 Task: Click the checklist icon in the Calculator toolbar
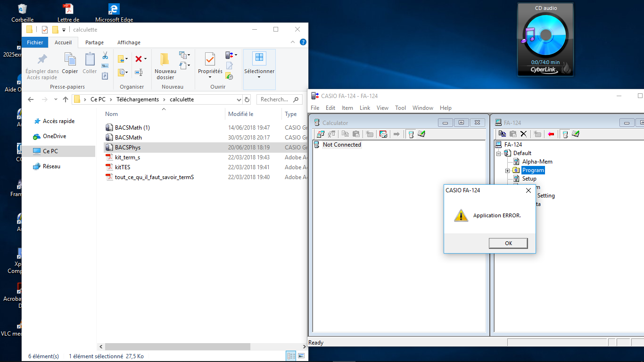[421, 134]
